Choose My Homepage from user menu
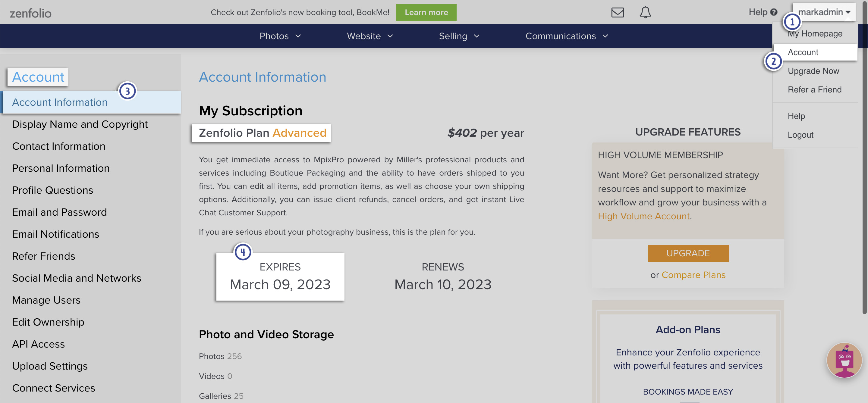Viewport: 868px width, 403px height. 815,34
